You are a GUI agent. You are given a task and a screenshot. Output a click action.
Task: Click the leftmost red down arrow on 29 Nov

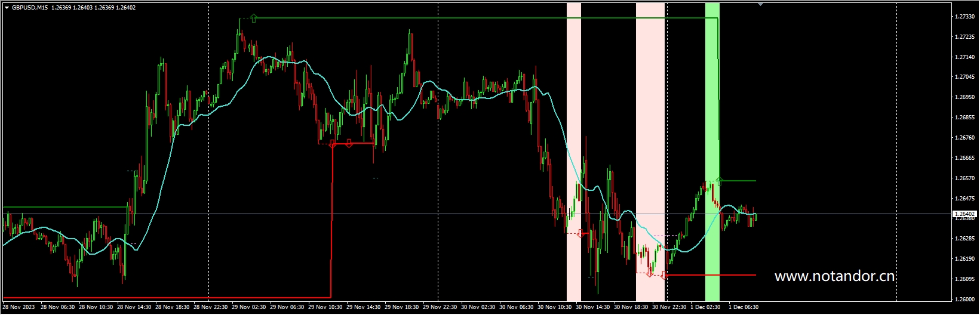333,144
